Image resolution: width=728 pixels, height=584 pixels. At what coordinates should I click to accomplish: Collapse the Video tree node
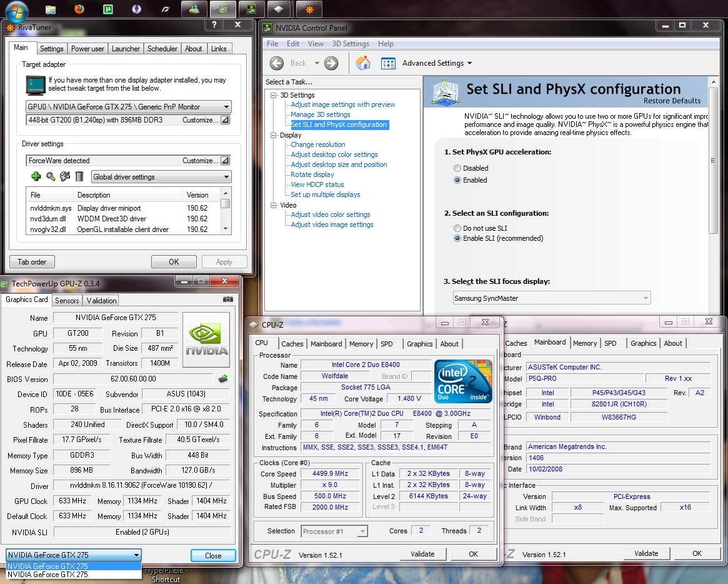(x=274, y=205)
